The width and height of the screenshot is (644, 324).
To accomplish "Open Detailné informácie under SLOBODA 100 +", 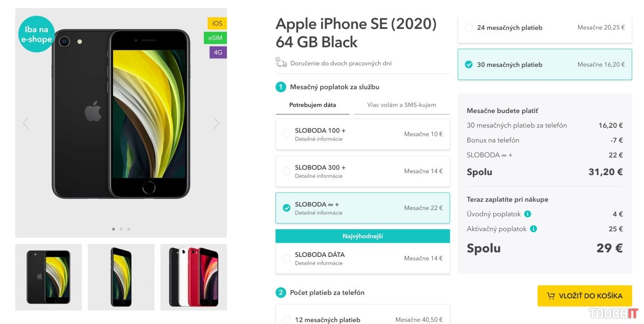I will coord(319,139).
